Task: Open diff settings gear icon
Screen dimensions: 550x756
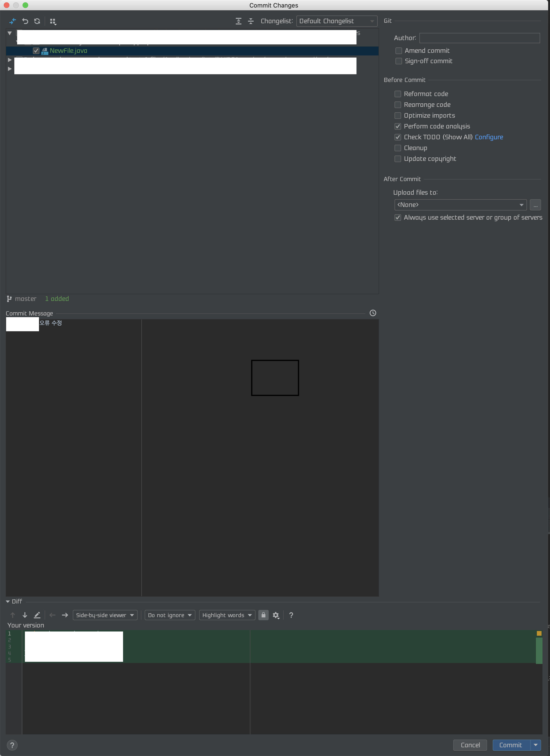Action: [x=276, y=615]
